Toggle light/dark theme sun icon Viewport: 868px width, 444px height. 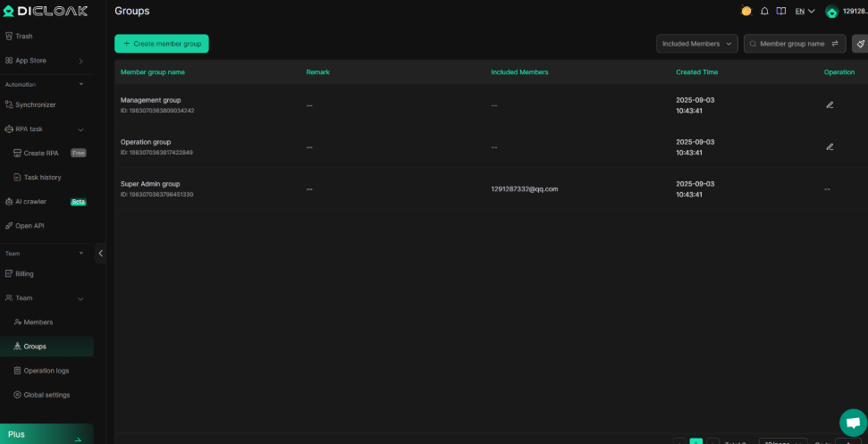tap(746, 11)
